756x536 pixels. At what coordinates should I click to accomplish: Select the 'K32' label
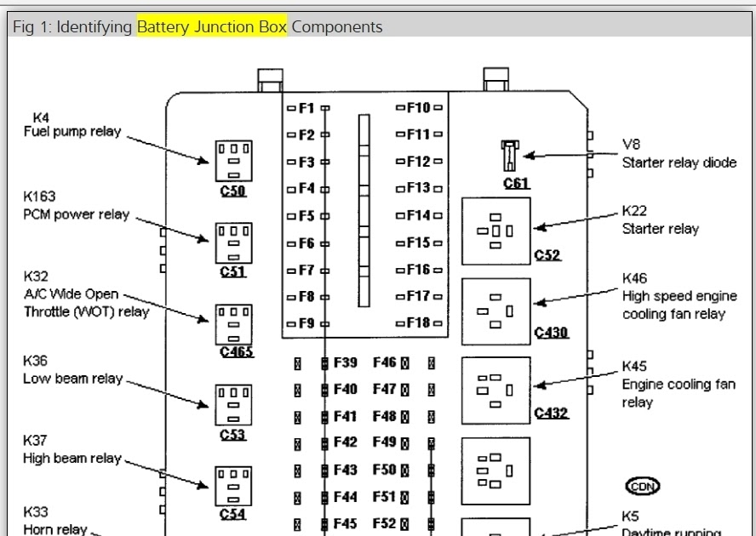tap(36, 277)
